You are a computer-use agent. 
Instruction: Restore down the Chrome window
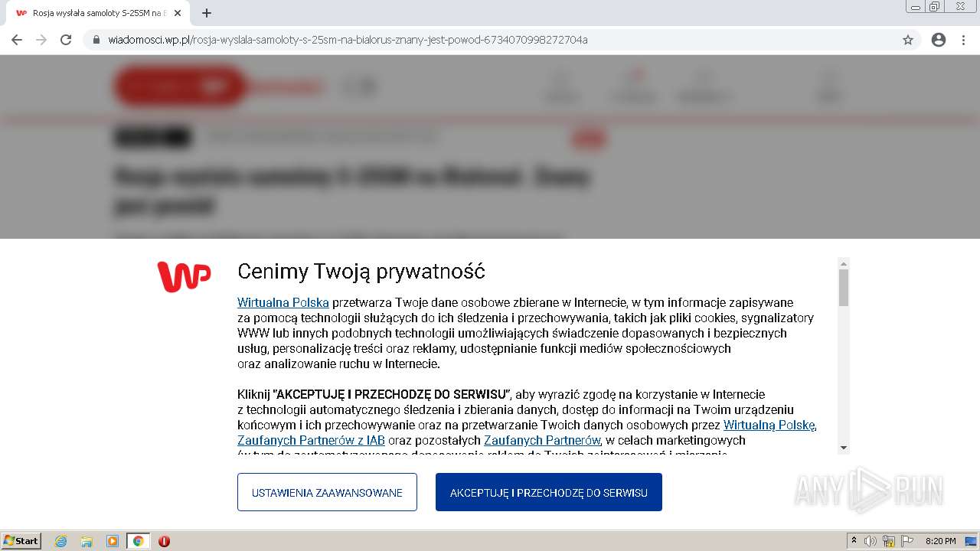point(935,7)
